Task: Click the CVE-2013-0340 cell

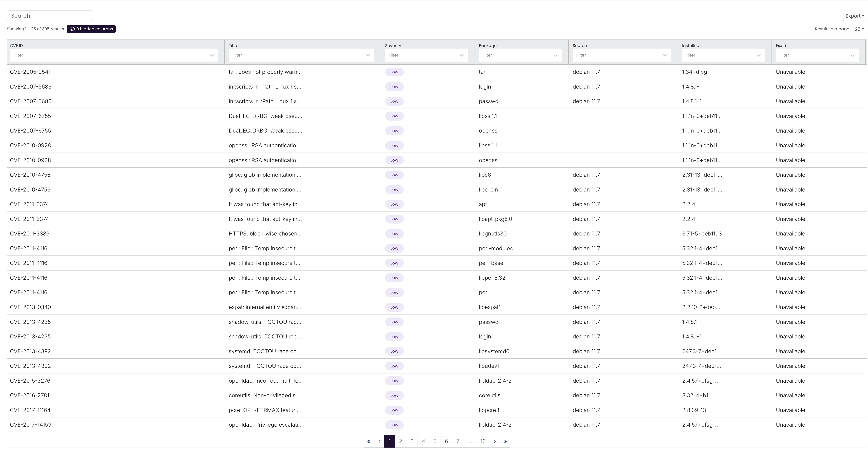Action: pyautogui.click(x=30, y=307)
